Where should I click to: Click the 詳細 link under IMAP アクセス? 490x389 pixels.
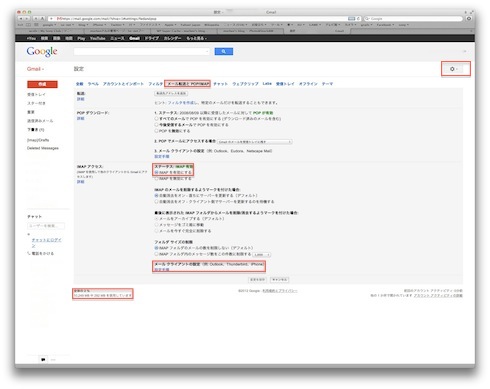point(81,182)
